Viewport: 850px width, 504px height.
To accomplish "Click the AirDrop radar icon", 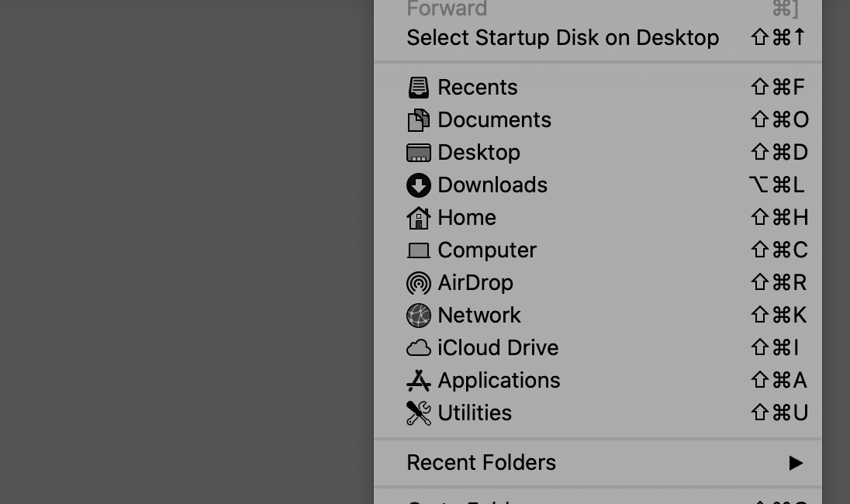I will point(419,283).
